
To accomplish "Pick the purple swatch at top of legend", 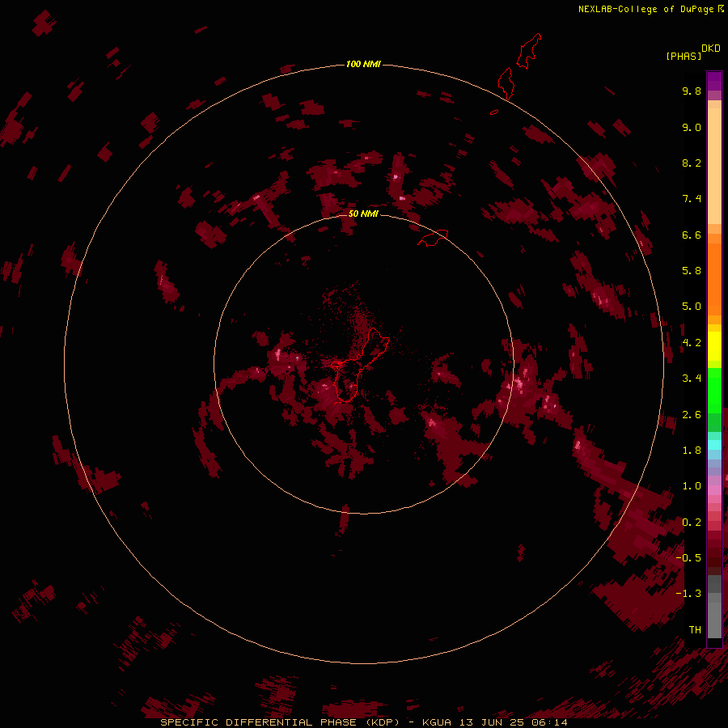I will pos(714,81).
